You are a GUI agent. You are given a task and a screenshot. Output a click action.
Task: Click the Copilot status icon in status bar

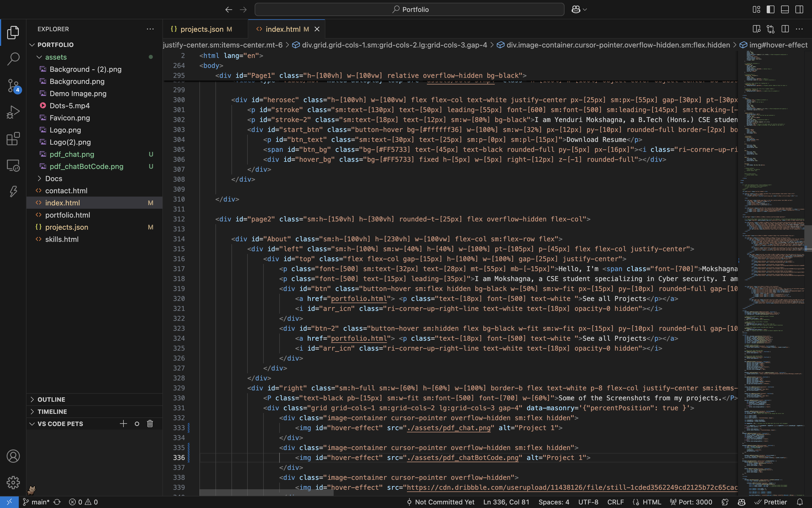click(x=741, y=502)
